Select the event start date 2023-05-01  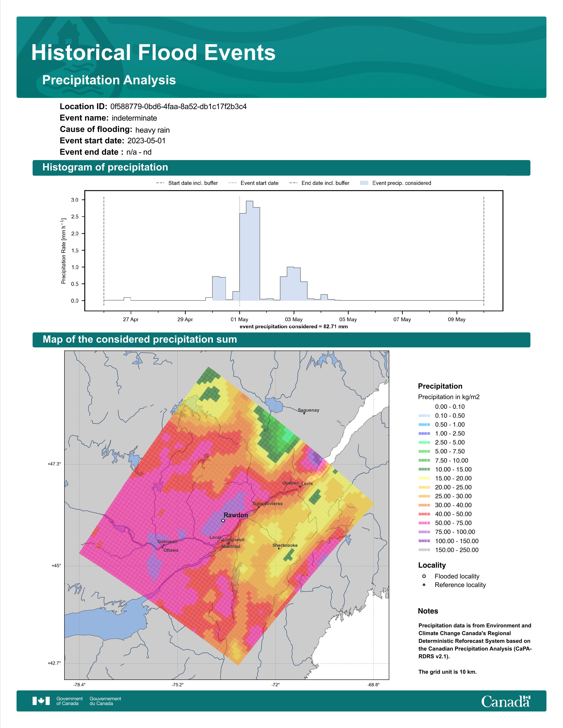pyautogui.click(x=146, y=141)
